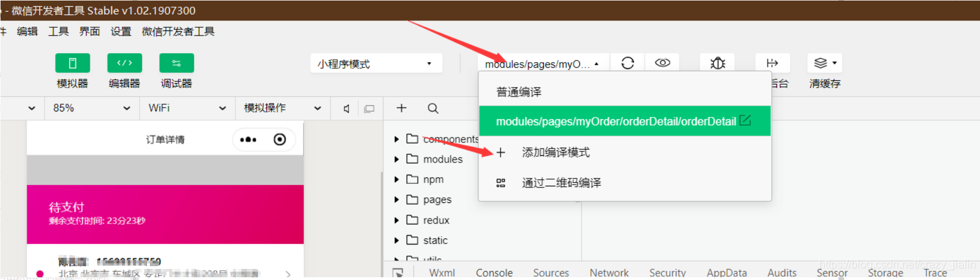Expand the components folder arrow
This screenshot has height=280, width=980.
tap(396, 139)
